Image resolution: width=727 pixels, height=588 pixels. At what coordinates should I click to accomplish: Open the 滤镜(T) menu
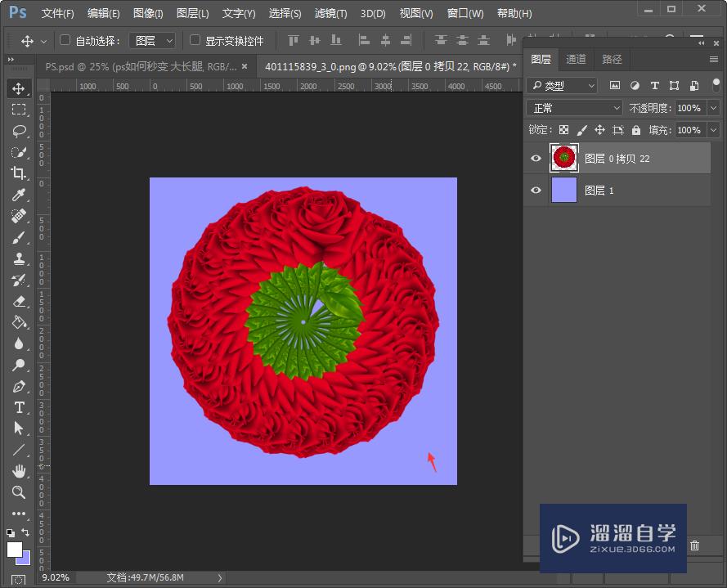click(330, 14)
